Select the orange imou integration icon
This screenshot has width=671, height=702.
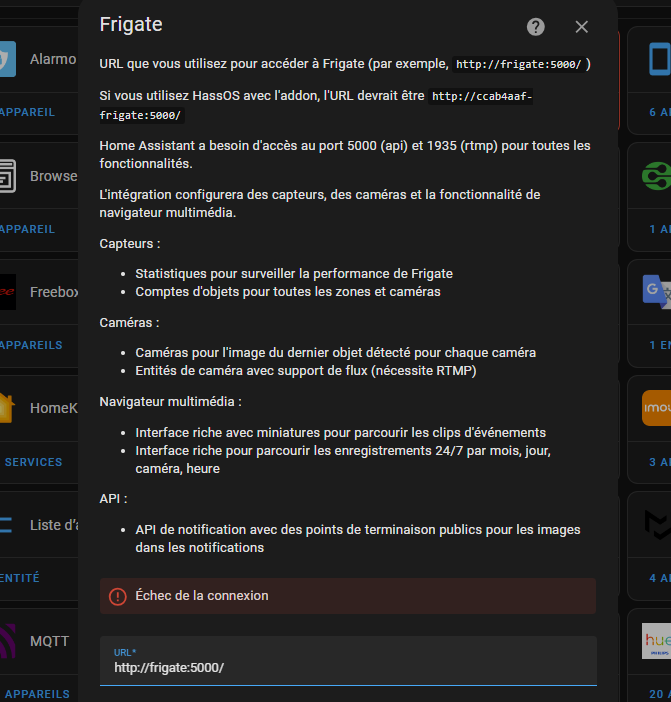pos(657,408)
